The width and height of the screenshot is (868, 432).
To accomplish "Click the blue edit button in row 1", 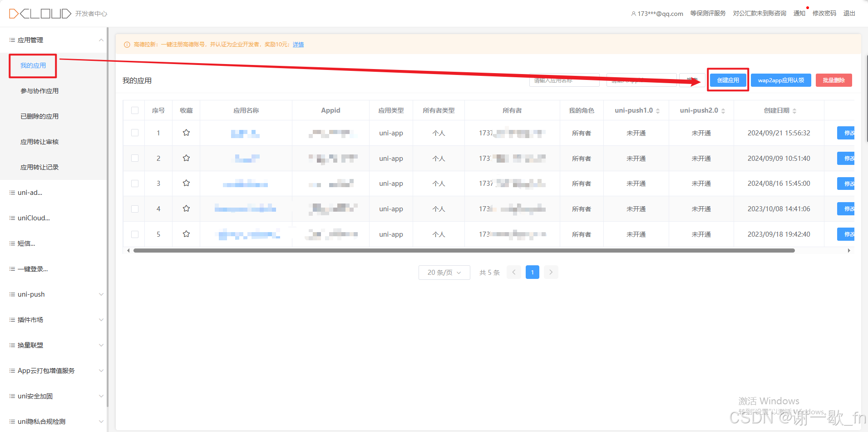I will coord(846,133).
